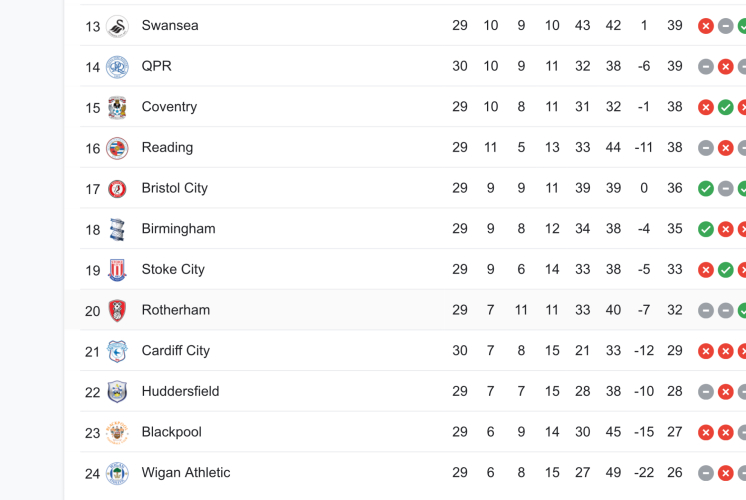Image resolution: width=746 pixels, height=500 pixels.
Task: Click the Rotherham club badge
Action: 117,311
